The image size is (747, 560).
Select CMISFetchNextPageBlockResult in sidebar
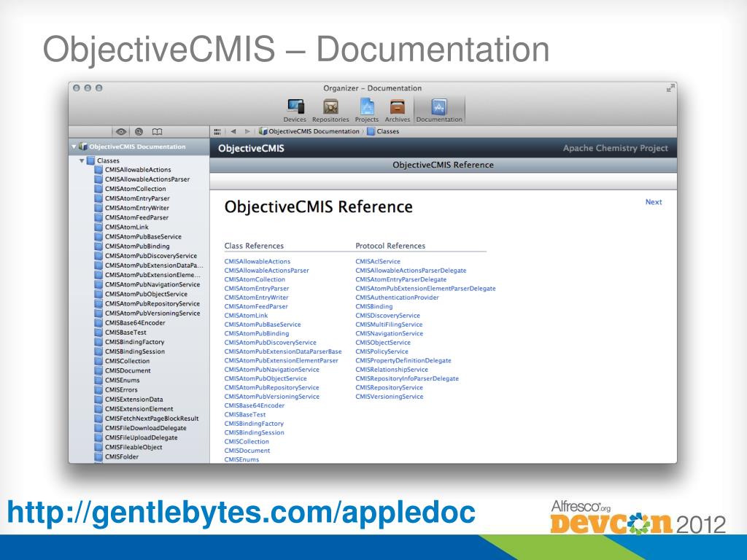tap(147, 418)
